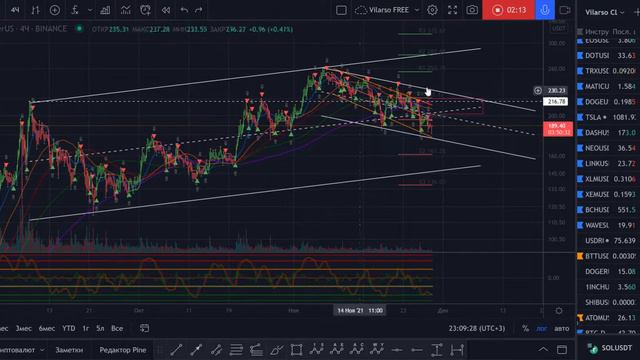Select LINKUS row in the watchlist

(x=608, y=164)
